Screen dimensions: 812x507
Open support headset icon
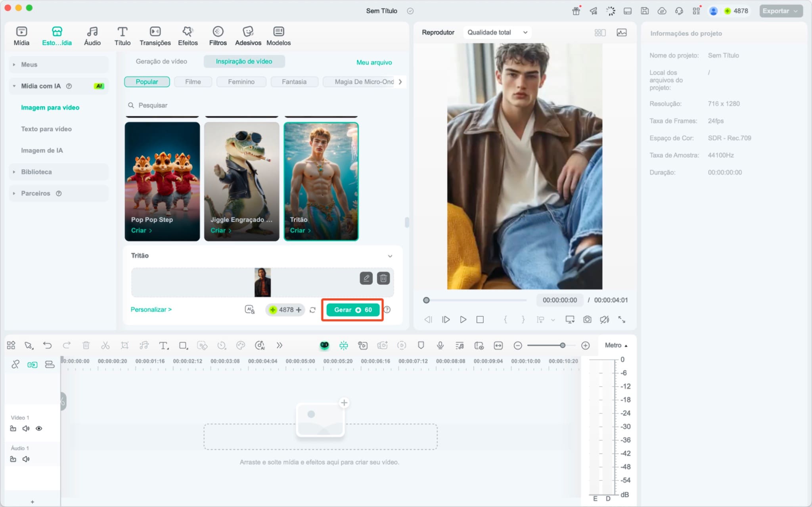(679, 11)
